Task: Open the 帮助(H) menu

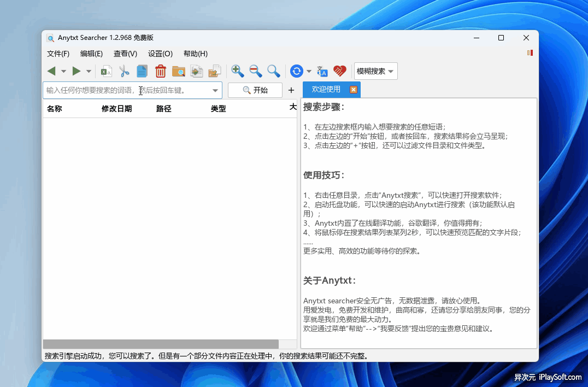Action: (x=196, y=54)
